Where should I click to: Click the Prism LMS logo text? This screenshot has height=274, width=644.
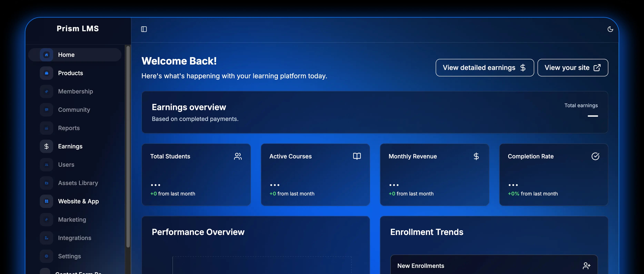[x=78, y=28]
